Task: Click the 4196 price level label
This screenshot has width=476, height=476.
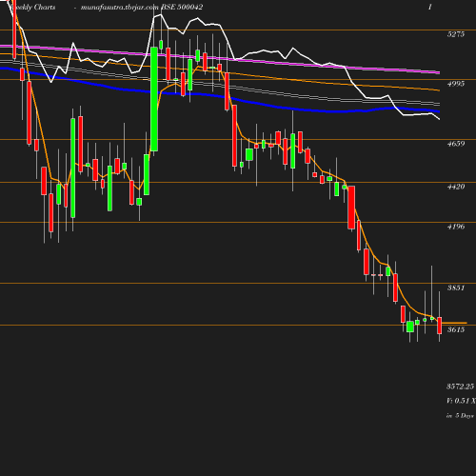Action: [456, 227]
